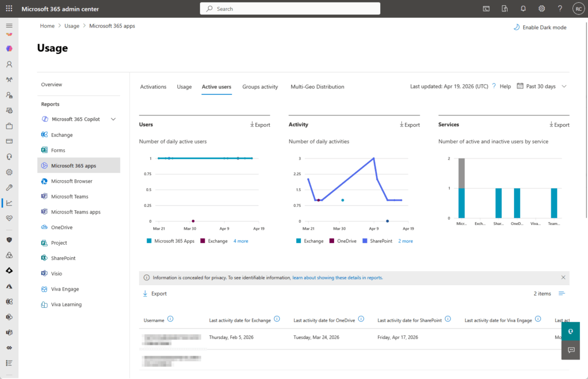This screenshot has width=588, height=379.
Task: Toggle Enable Dark mode
Action: (x=540, y=28)
